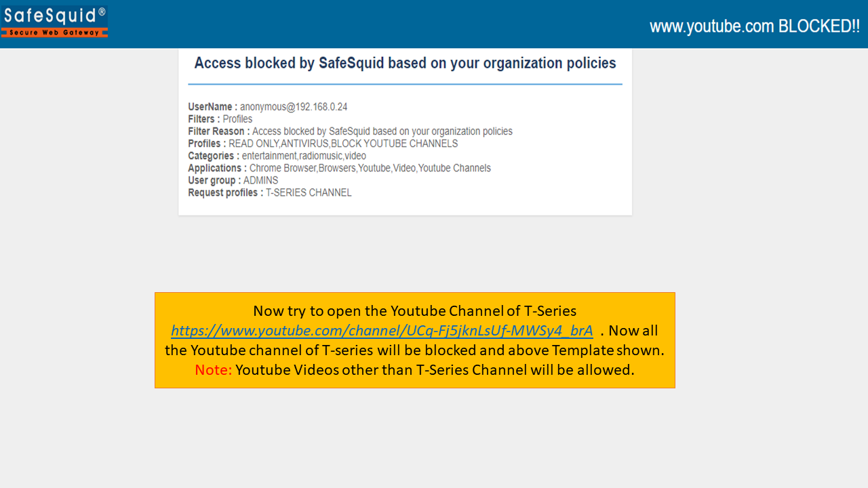Click the Profiles READ ONLY,ANTIVIRUS line
Image resolution: width=868 pixels, height=488 pixels.
pos(323,144)
